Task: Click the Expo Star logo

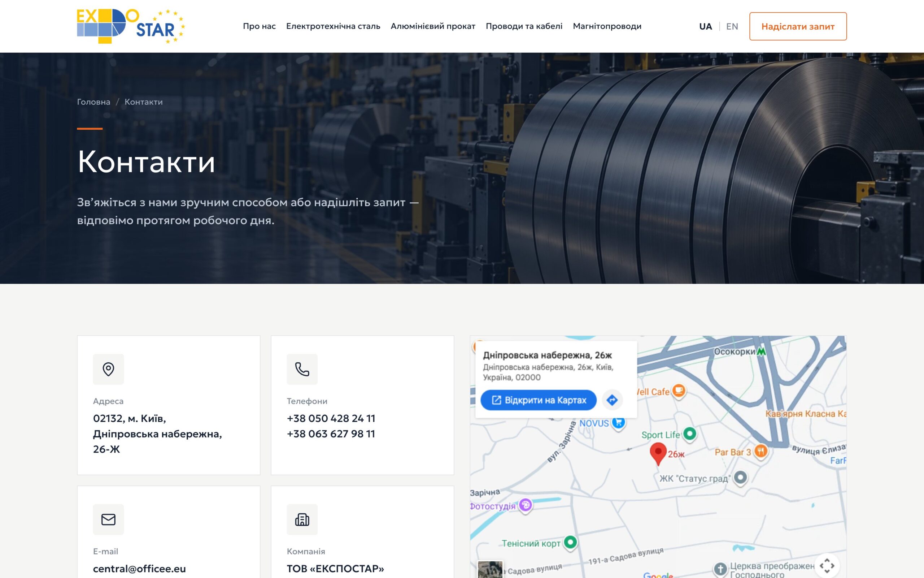Action: (131, 26)
